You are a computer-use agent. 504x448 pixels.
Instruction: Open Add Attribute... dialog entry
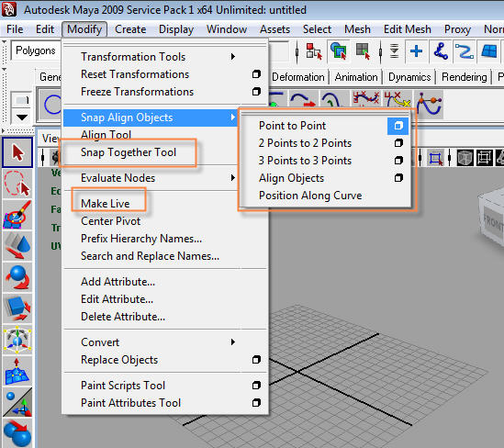coord(118,282)
